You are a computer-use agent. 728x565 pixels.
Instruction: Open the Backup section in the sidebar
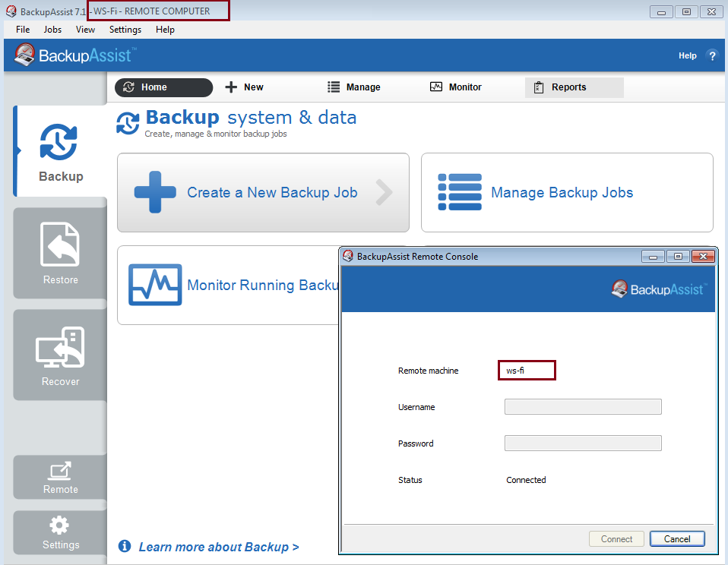(60, 151)
